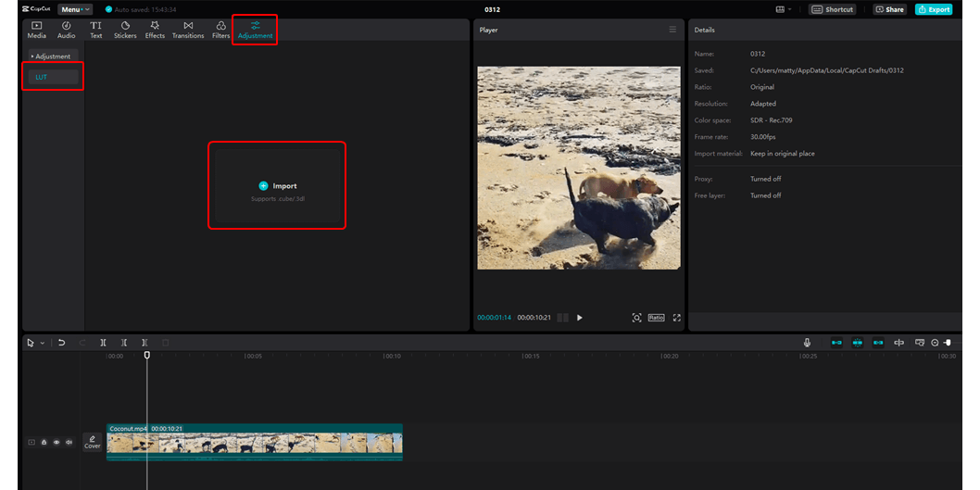This screenshot has height=490, width=980.
Task: Click the Proxy Turned off value
Action: tap(766, 179)
